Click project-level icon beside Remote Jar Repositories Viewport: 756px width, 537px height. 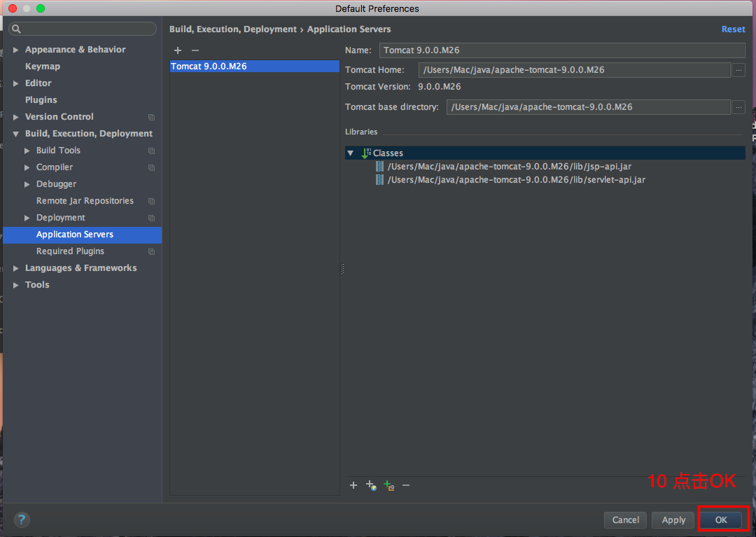(151, 201)
